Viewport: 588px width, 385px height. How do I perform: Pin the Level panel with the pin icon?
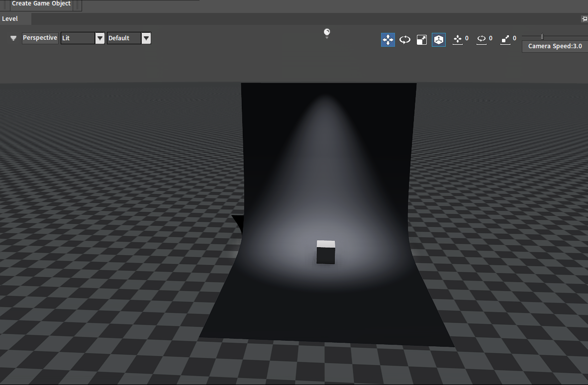coord(584,19)
